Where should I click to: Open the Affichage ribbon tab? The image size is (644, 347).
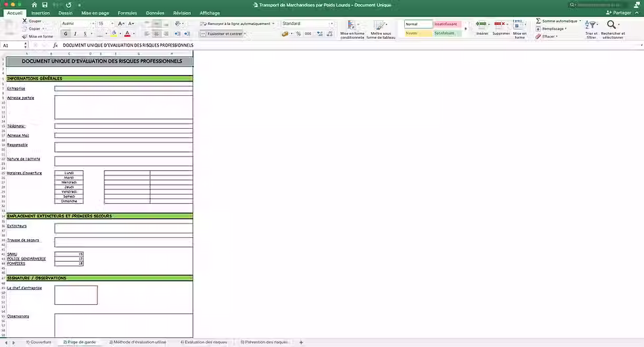(210, 13)
